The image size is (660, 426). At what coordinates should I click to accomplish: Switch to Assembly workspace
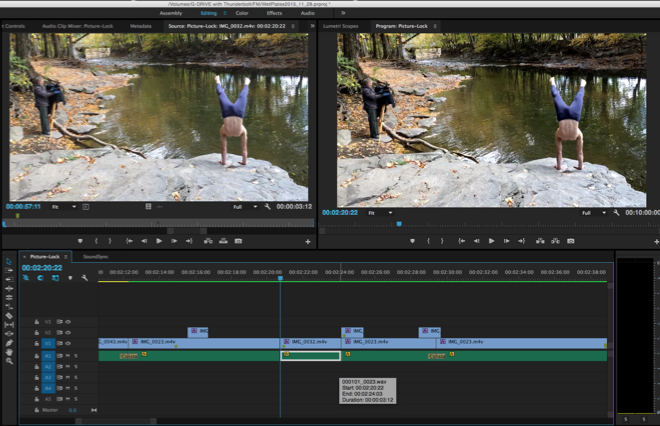pyautogui.click(x=171, y=13)
